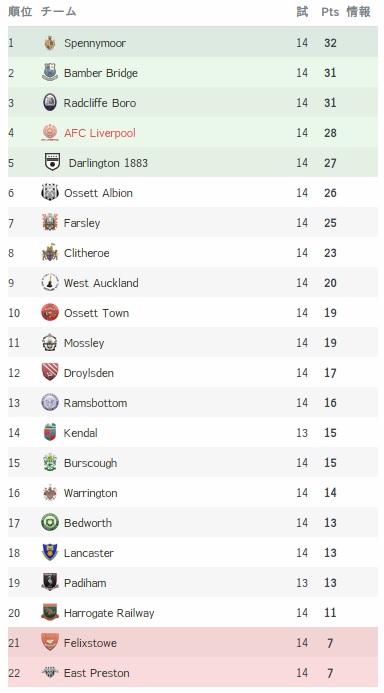
Task: Click the 情報 column header
Action: click(358, 11)
